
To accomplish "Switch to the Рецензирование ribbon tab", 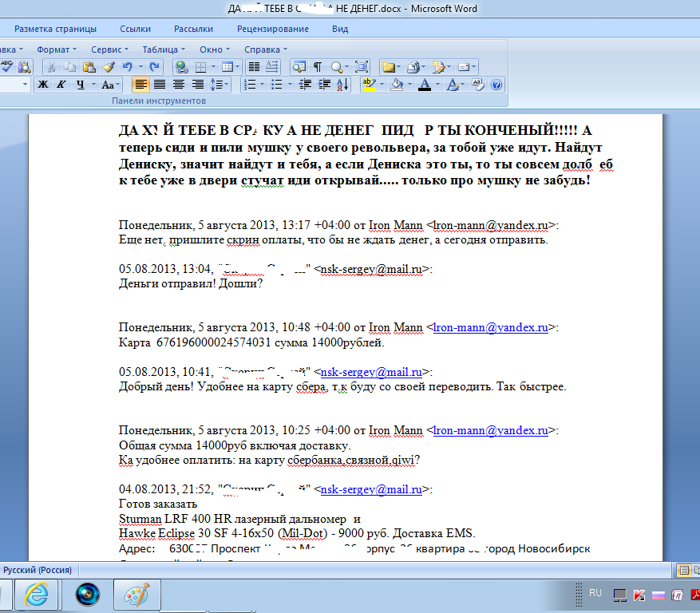I will (x=272, y=29).
